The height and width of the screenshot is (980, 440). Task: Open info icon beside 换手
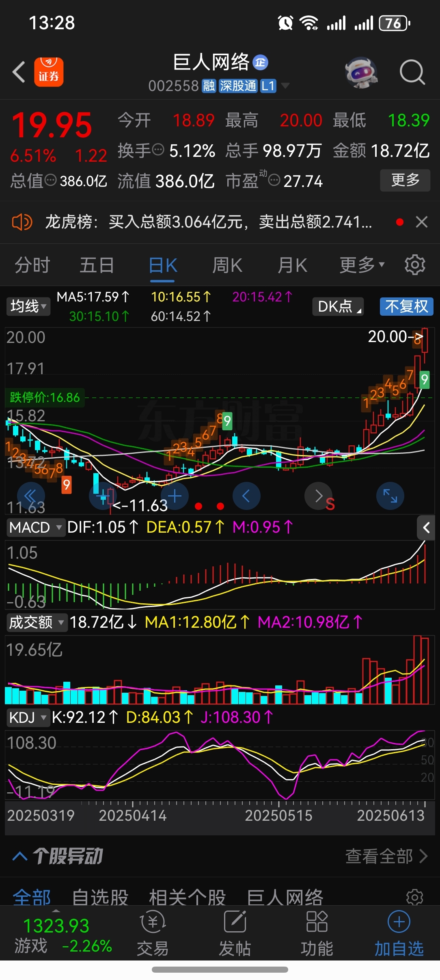159,150
